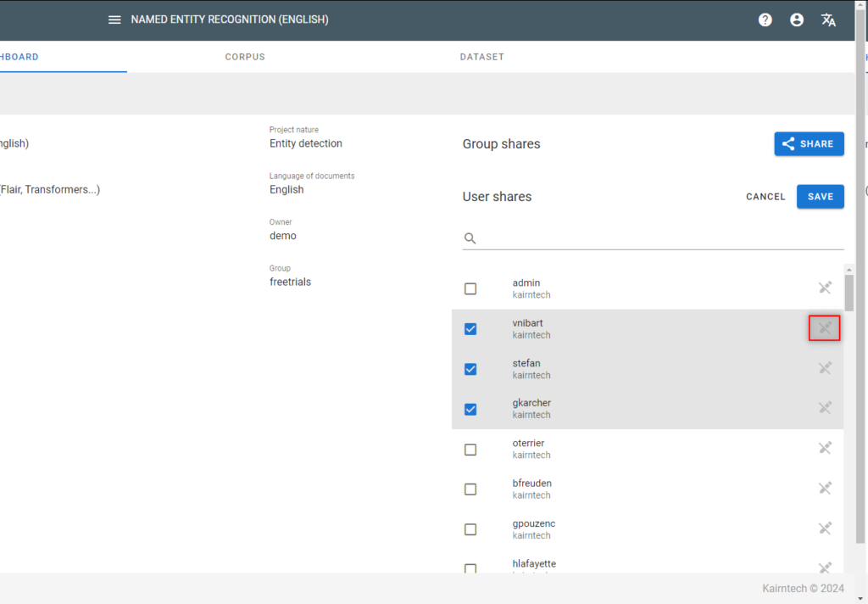Click the group value freetrials
The image size is (868, 604).
tap(290, 282)
